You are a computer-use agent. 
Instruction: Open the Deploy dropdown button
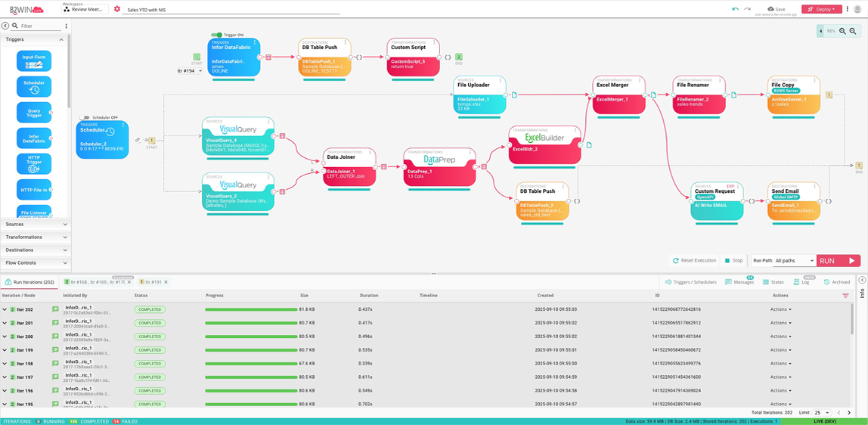coord(822,9)
